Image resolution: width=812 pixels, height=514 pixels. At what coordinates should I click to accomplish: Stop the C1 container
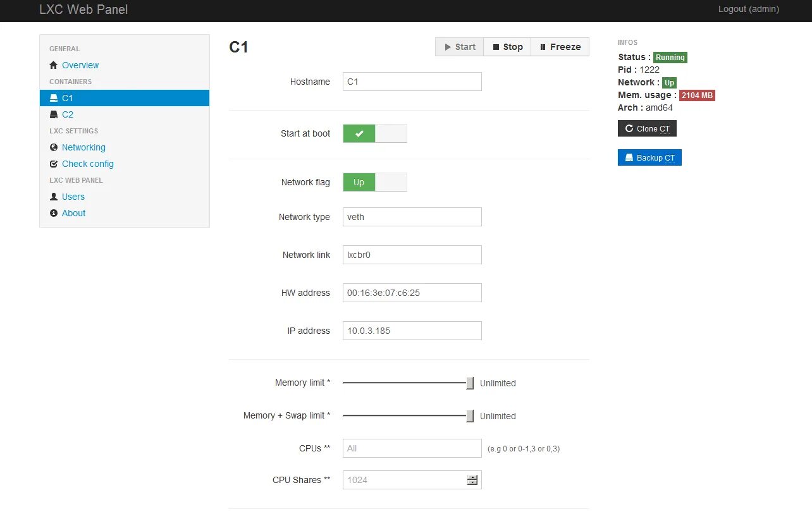pos(508,47)
